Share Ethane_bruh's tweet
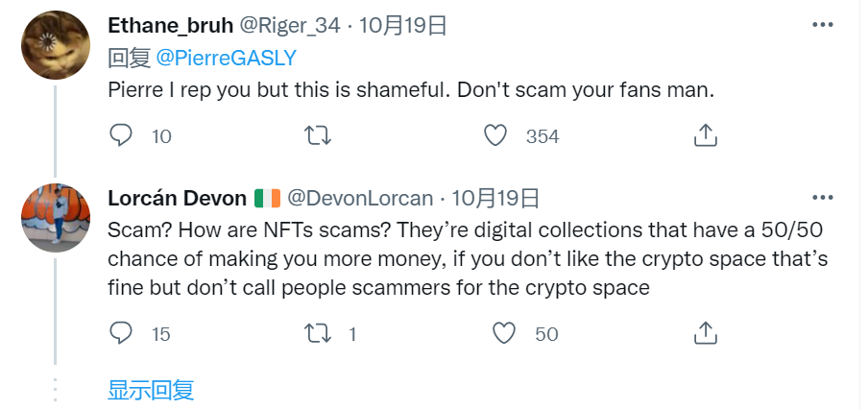This screenshot has width=868, height=410. tap(706, 136)
